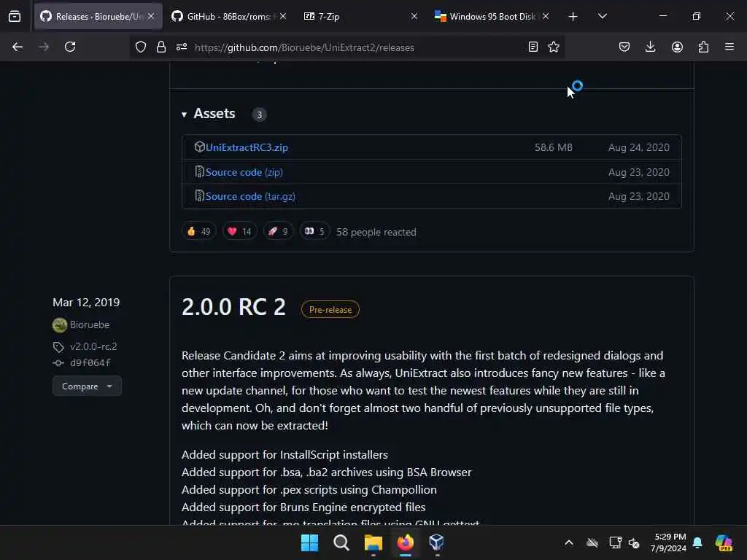Close the 7-Zip tab

414,17
